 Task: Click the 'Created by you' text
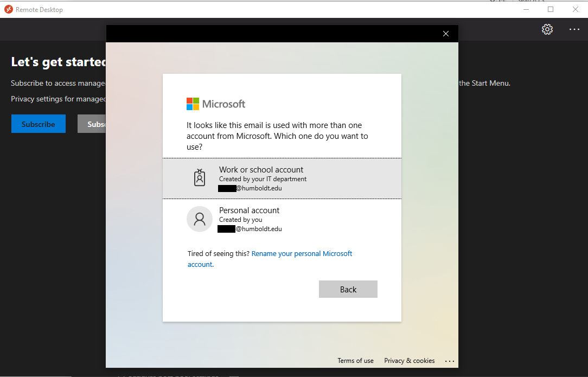pyautogui.click(x=240, y=220)
